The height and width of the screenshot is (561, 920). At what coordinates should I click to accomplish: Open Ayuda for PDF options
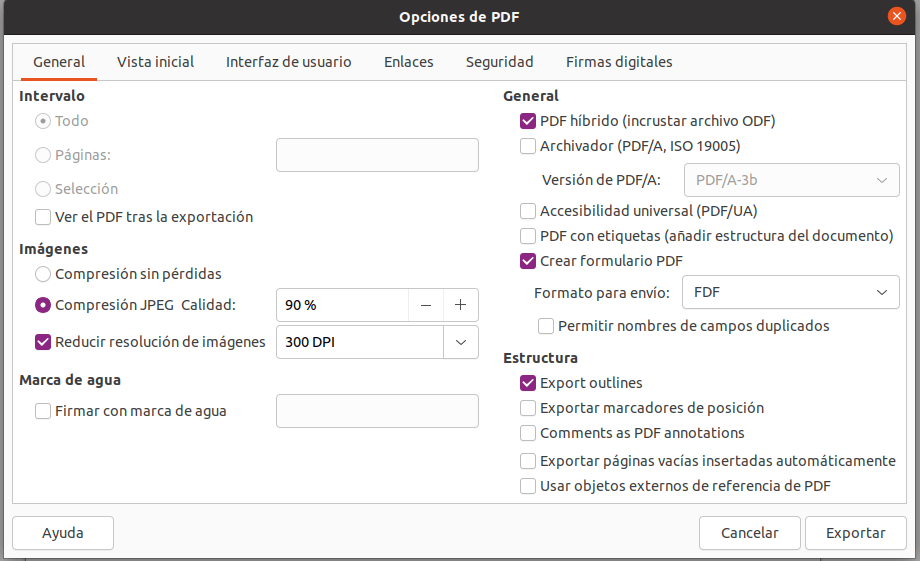(x=63, y=533)
